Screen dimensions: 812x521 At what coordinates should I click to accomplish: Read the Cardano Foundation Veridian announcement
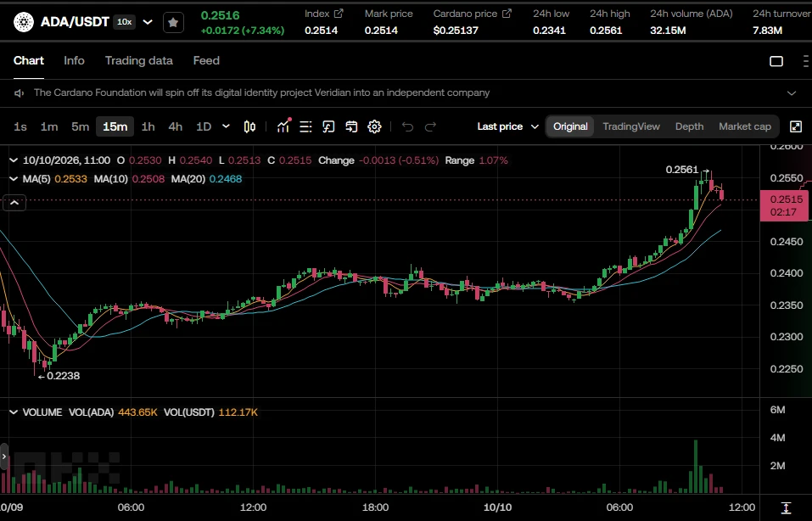click(261, 93)
